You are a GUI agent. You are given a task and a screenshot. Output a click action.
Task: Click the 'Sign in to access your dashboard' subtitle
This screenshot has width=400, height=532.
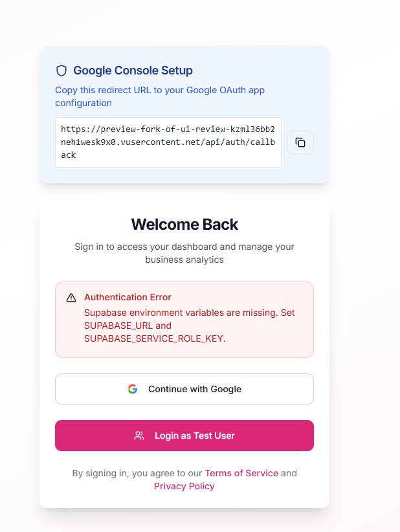click(184, 253)
